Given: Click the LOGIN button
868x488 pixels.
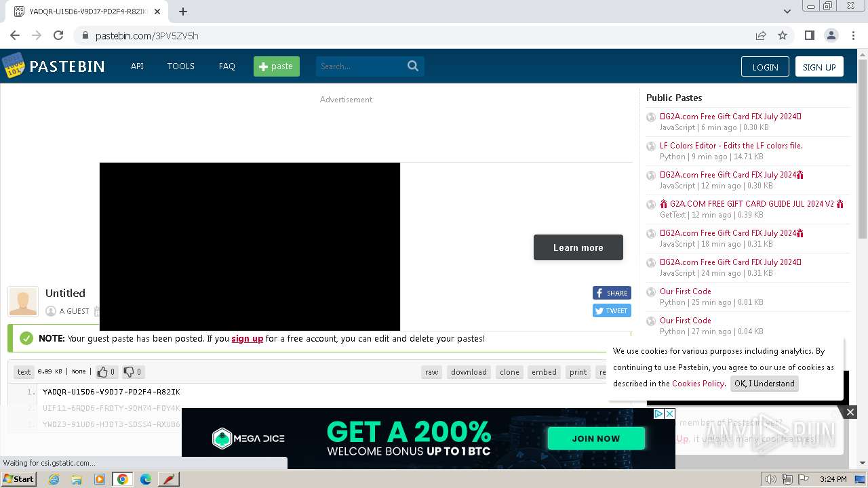Looking at the screenshot, I should [765, 66].
